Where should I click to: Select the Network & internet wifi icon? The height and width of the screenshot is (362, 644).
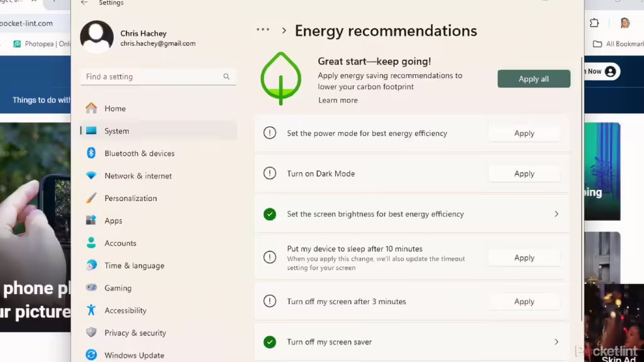91,176
